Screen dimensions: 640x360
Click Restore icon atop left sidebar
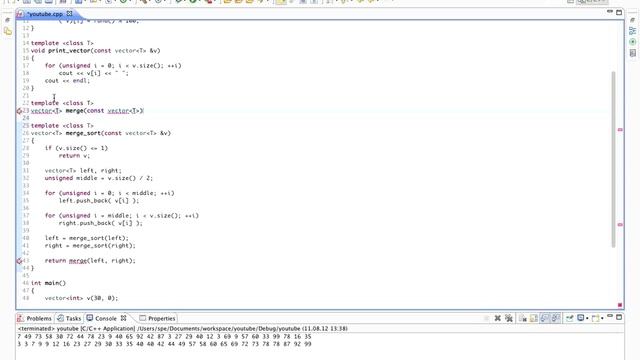7,20
